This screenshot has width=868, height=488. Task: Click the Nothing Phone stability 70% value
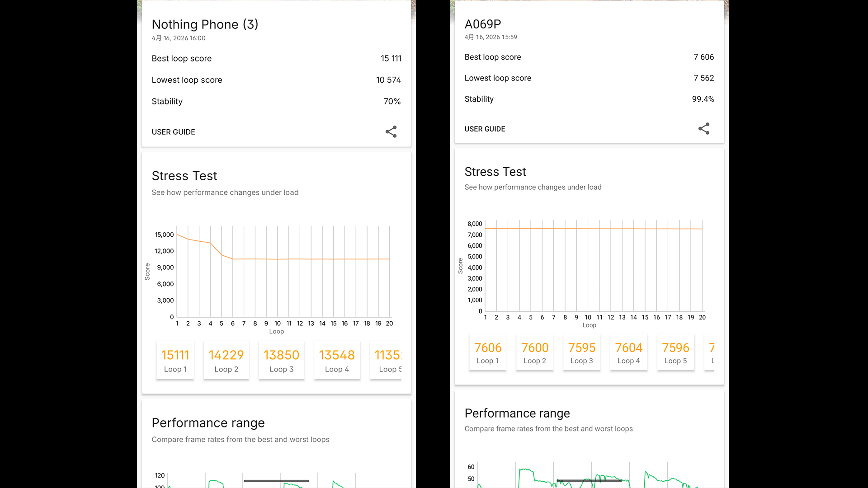(392, 102)
